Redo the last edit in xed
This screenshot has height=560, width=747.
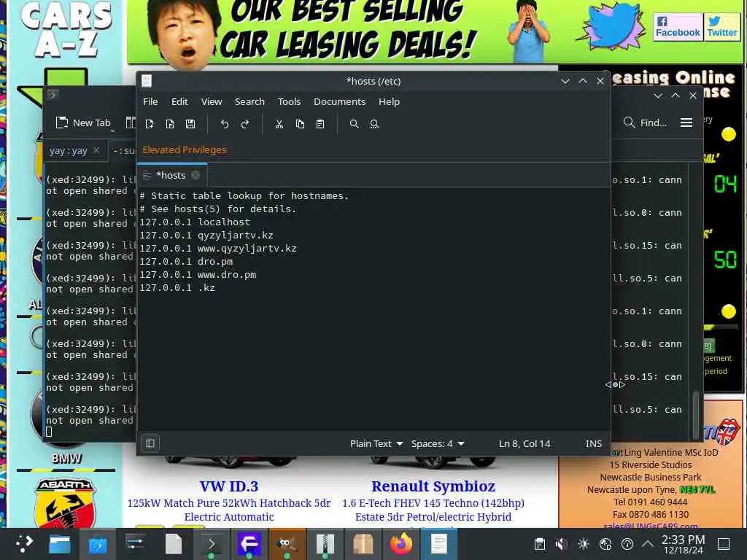(245, 124)
